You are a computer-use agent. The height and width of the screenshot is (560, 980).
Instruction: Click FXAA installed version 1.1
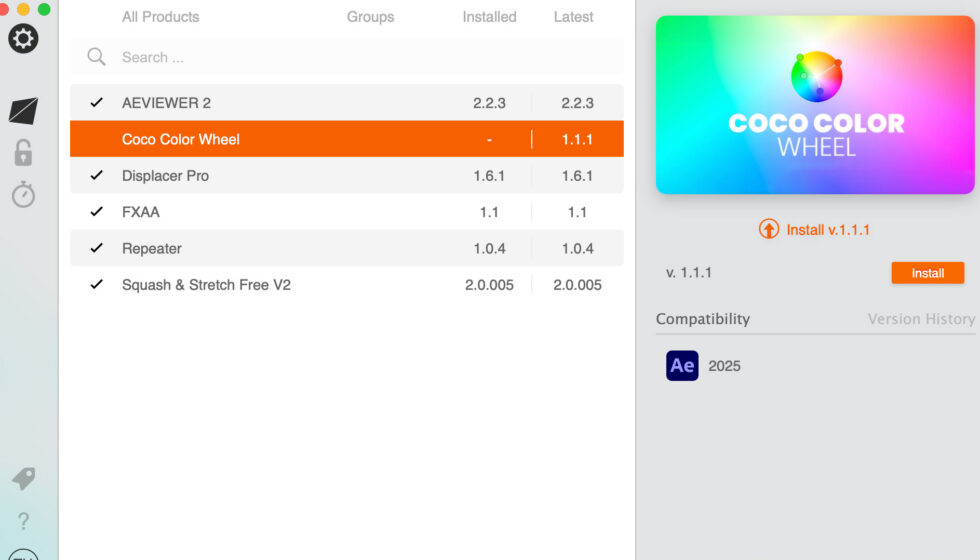489,212
